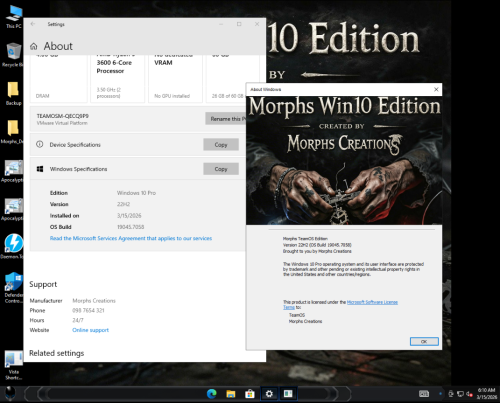500x403 pixels.
Task: Click the Rename this PC button
Action: [x=226, y=119]
